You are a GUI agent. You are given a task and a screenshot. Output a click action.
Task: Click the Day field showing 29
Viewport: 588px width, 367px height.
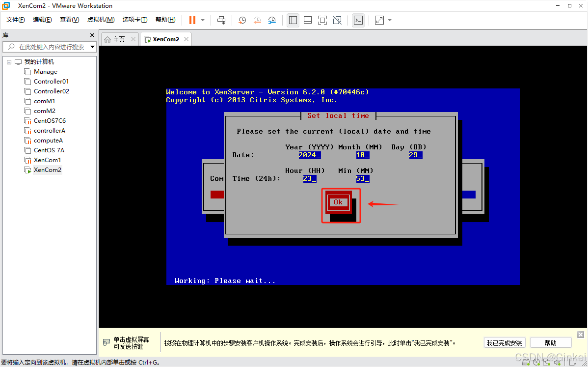(416, 155)
